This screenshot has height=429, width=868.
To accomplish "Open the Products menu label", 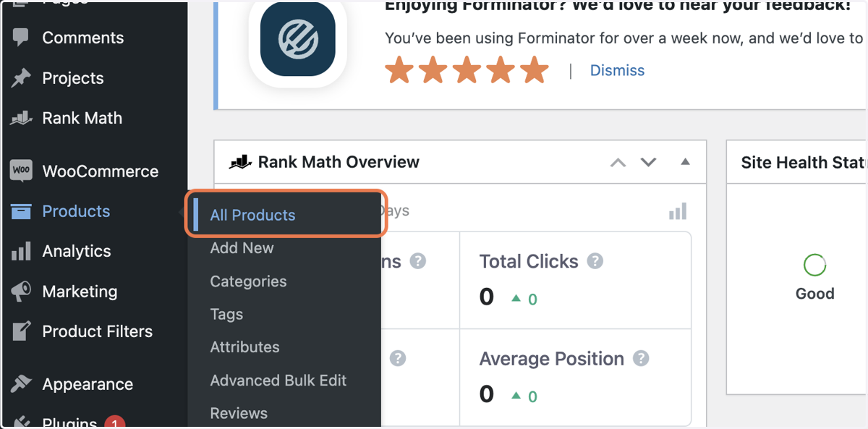I will pyautogui.click(x=76, y=211).
